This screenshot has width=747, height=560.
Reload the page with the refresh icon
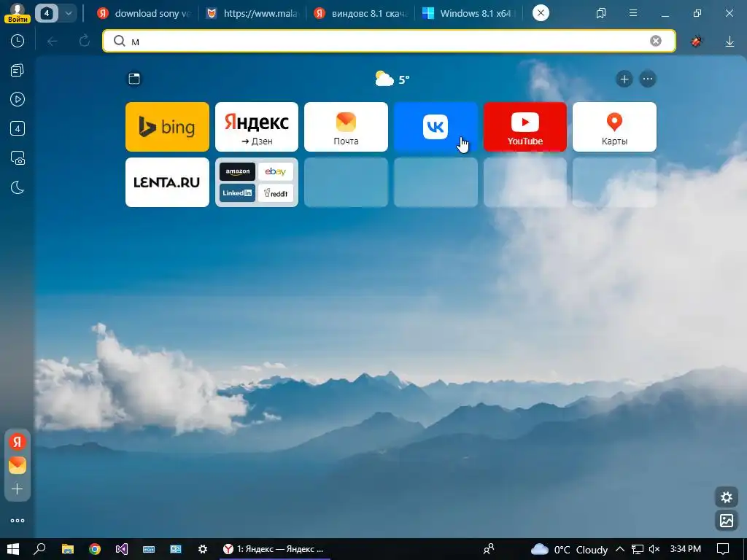(85, 42)
